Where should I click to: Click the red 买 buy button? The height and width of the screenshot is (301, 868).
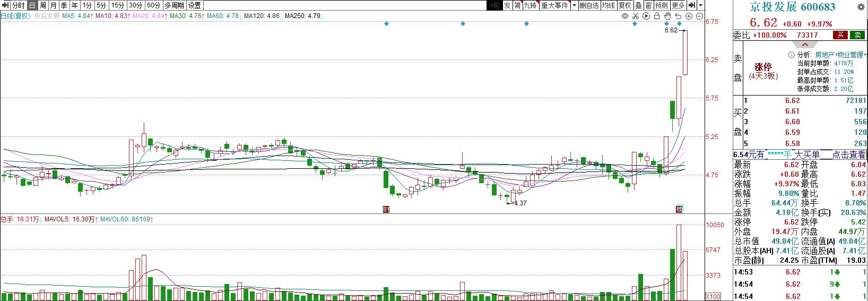[x=840, y=35]
